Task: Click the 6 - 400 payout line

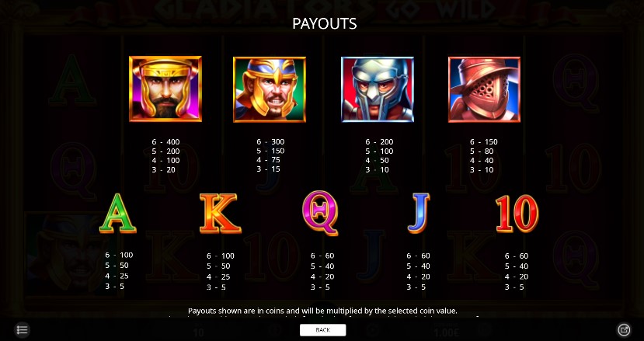Action: click(x=165, y=142)
